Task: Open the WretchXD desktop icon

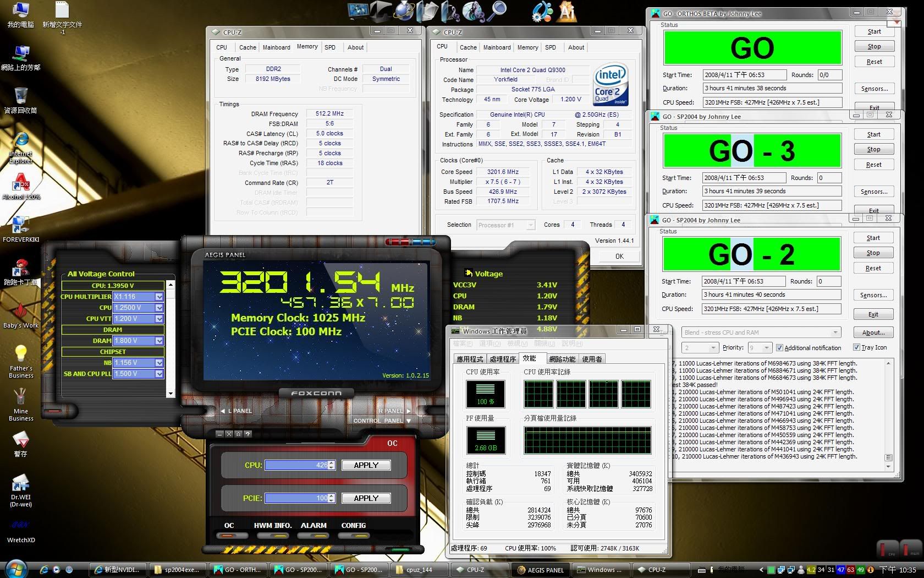Action: (21, 531)
